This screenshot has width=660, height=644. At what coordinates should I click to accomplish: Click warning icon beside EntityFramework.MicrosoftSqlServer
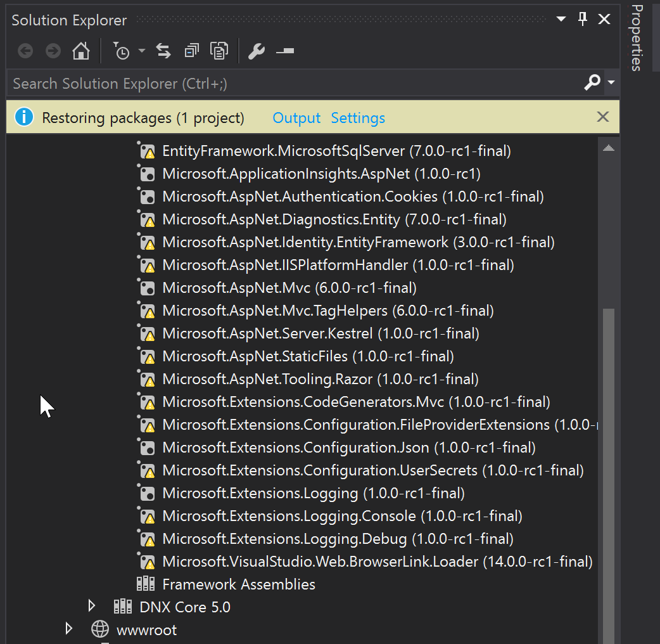click(148, 151)
